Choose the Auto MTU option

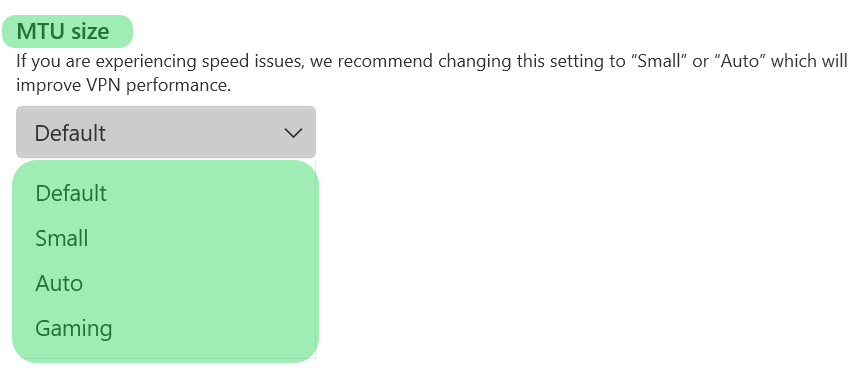point(165,284)
